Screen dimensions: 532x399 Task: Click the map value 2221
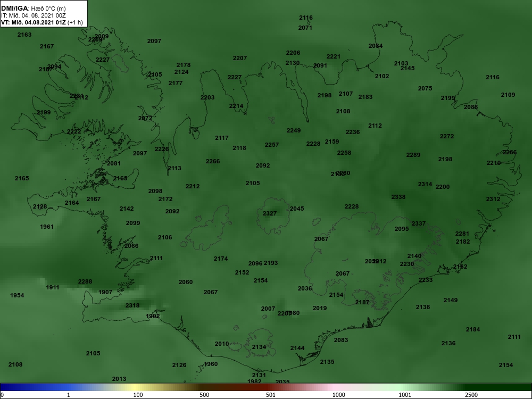click(334, 57)
